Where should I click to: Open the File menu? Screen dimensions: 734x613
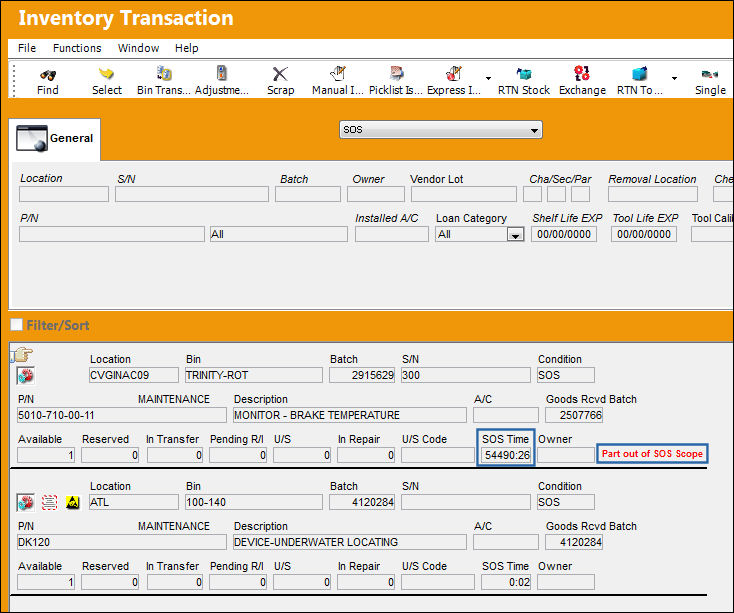point(27,48)
